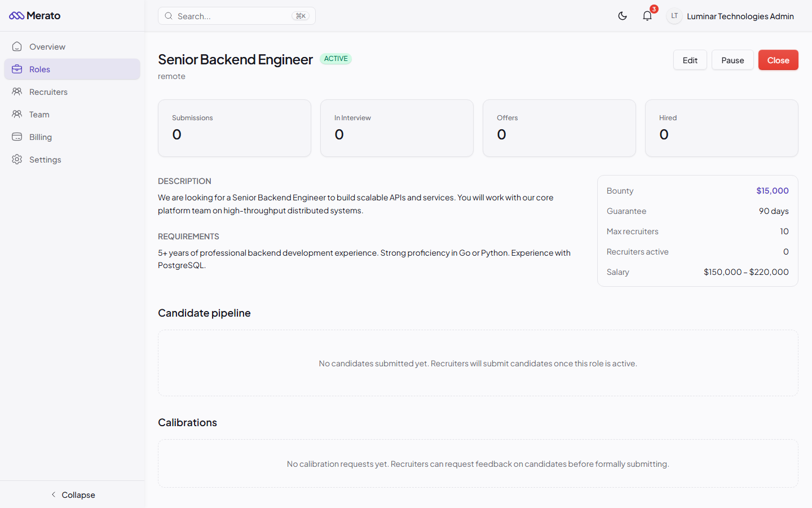Open Recruiters using the people icon

pyautogui.click(x=17, y=91)
